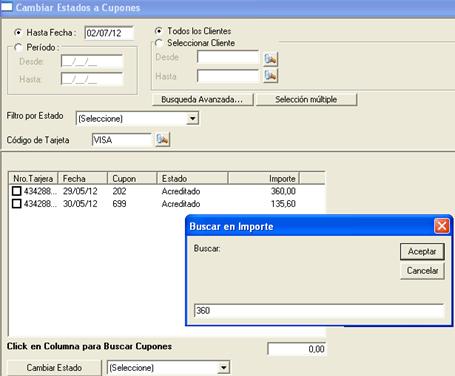The image size is (455, 376).
Task: Select the Período radio option
Action: tap(18, 48)
